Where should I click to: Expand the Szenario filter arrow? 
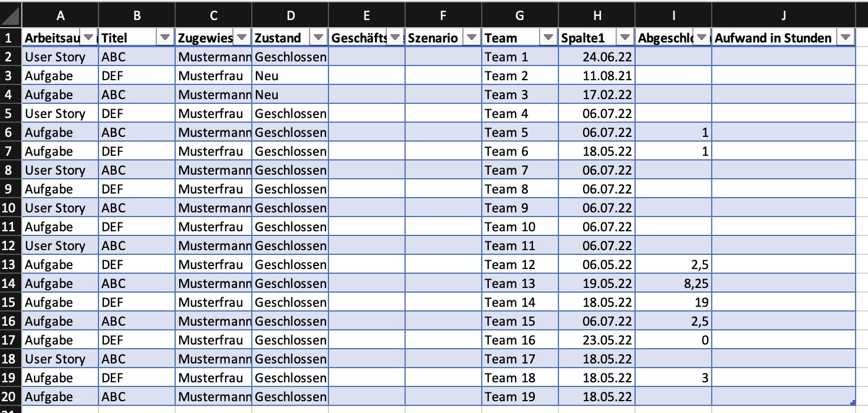click(x=472, y=38)
